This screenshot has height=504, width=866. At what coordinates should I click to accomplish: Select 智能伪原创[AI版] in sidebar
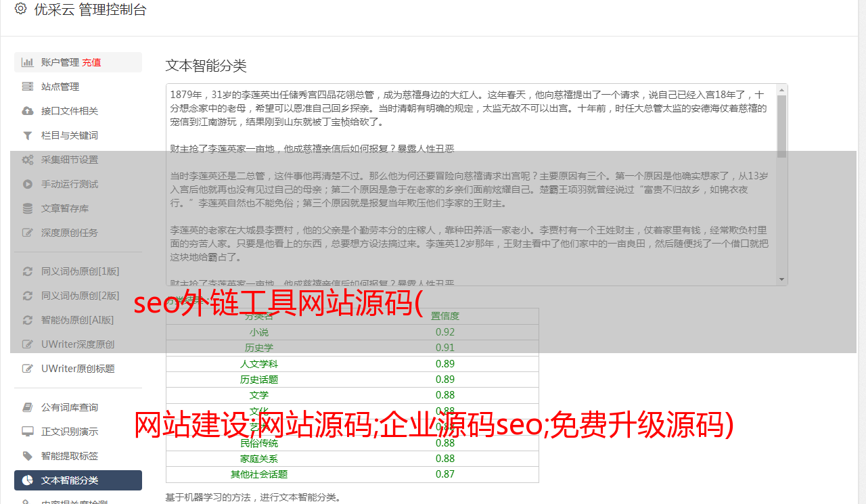click(78, 320)
